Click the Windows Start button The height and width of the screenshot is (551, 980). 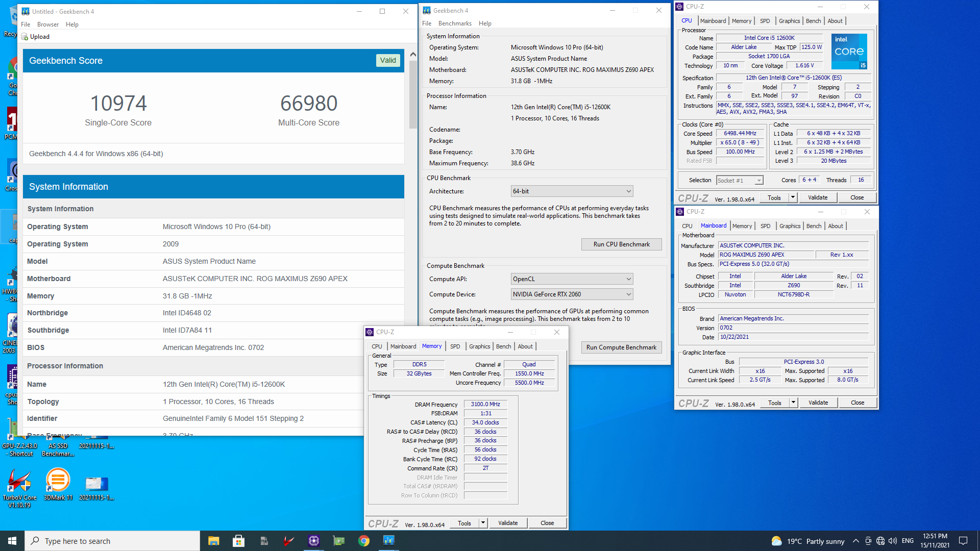point(12,541)
